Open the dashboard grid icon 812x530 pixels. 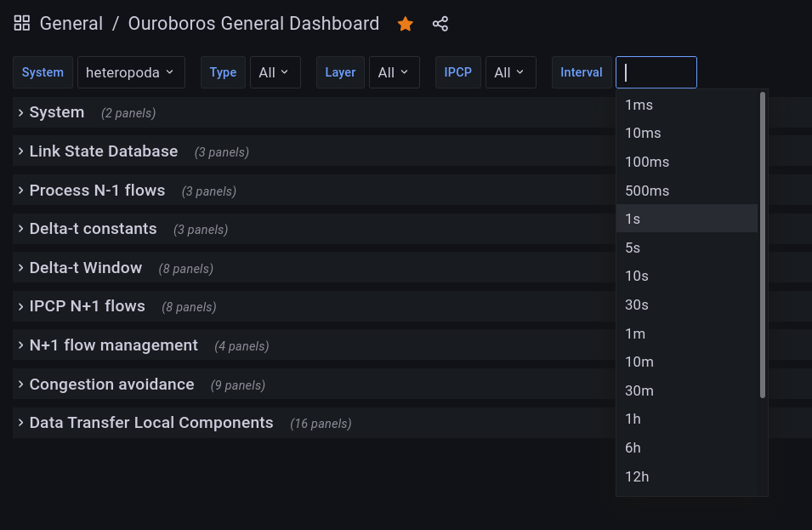pos(22,24)
